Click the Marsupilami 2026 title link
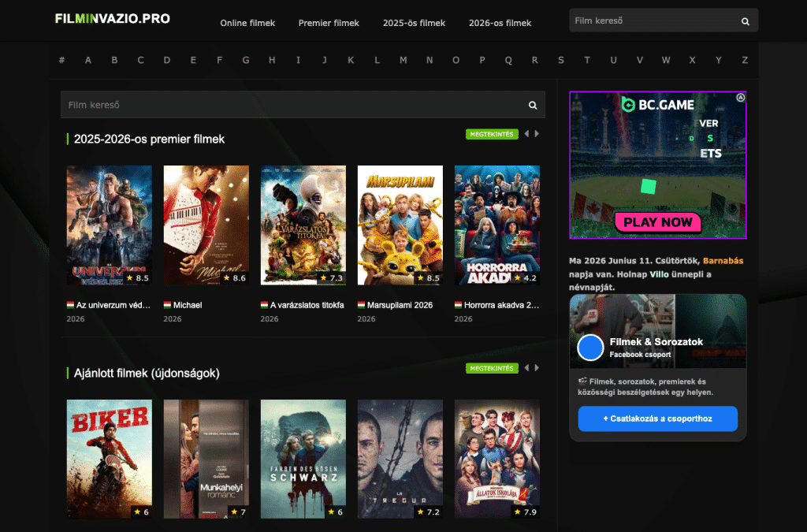Viewport: 807px width, 532px height. click(x=400, y=305)
